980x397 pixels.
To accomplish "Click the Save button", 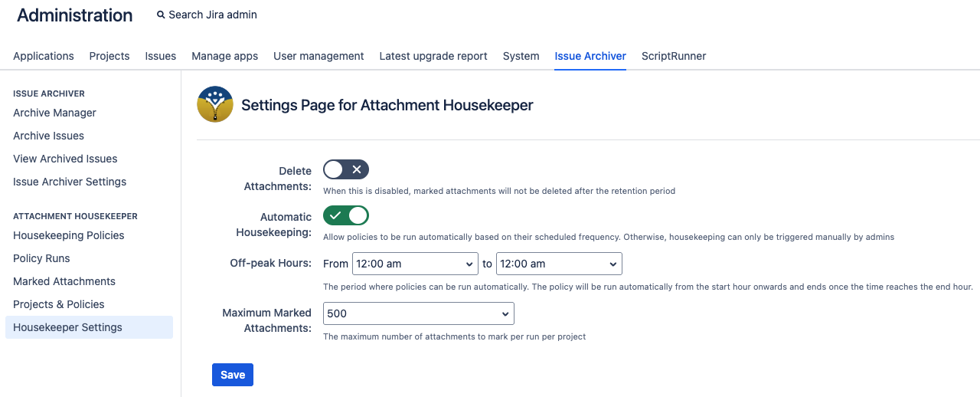I will pos(233,375).
